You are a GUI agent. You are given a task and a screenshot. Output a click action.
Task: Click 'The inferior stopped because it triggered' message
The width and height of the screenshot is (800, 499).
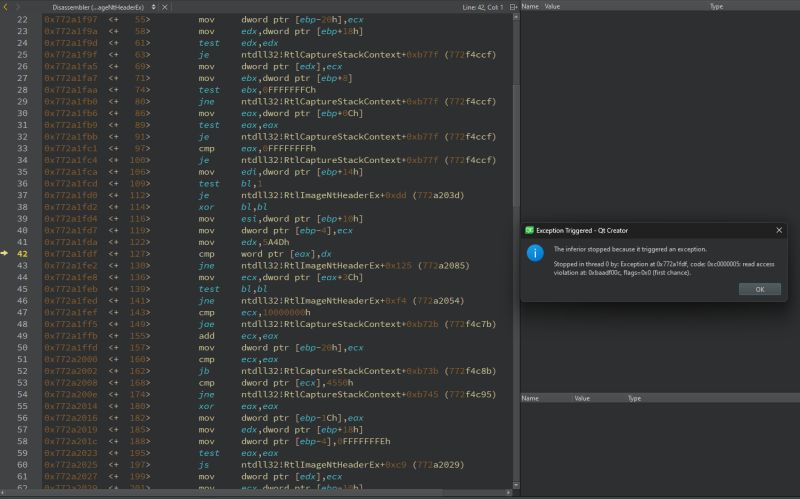(630, 249)
